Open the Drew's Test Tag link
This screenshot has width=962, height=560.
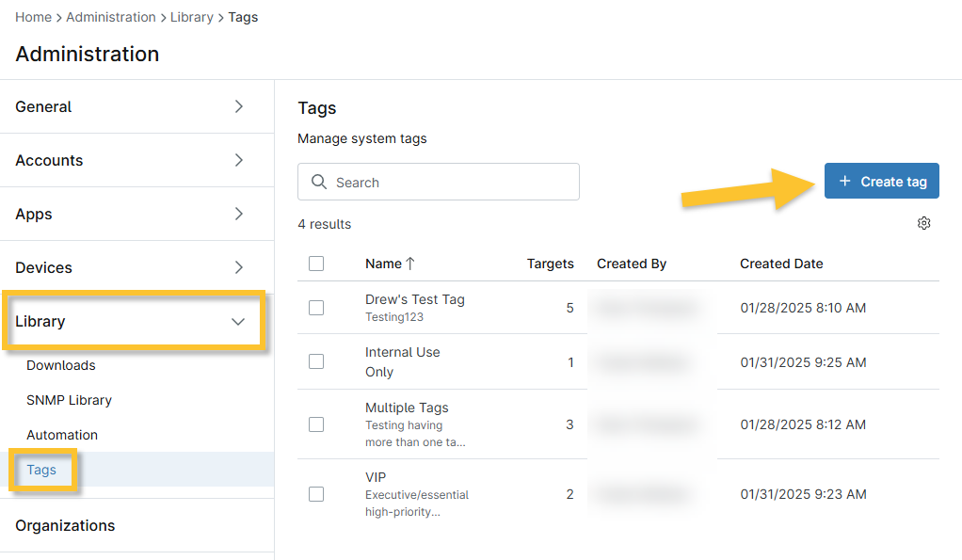[x=415, y=298]
